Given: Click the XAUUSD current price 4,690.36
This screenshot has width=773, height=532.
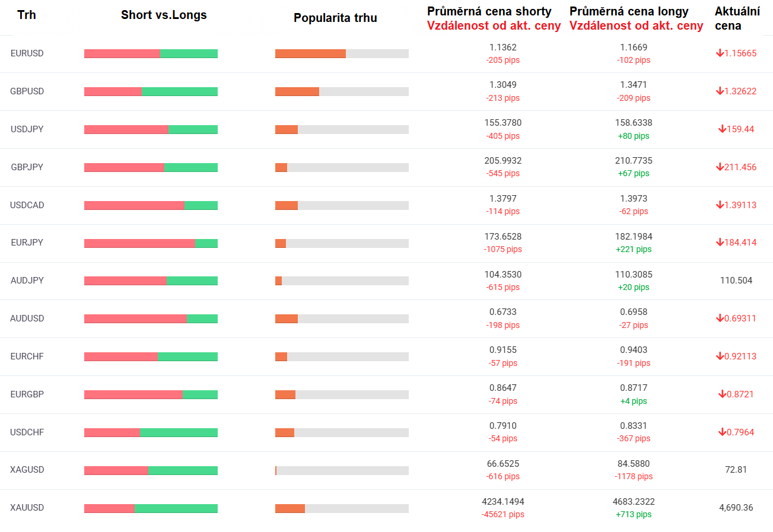Looking at the screenshot, I should 736,508.
